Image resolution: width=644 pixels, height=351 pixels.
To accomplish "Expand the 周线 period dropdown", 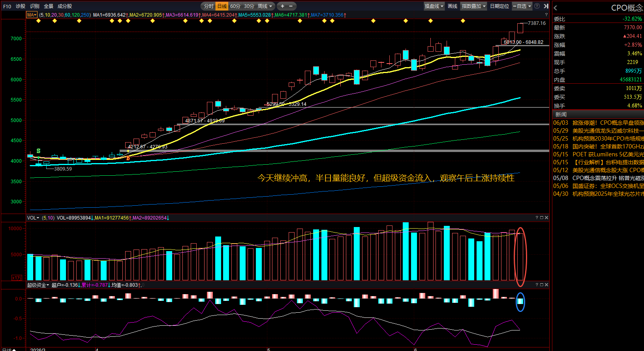I will point(265,6).
